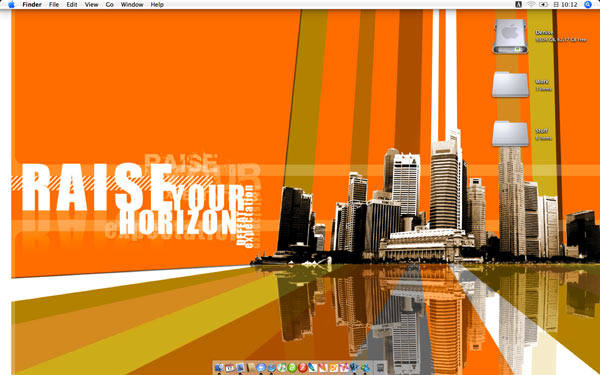Select the Denise hard drive icon
The width and height of the screenshot is (600, 375).
510,36
